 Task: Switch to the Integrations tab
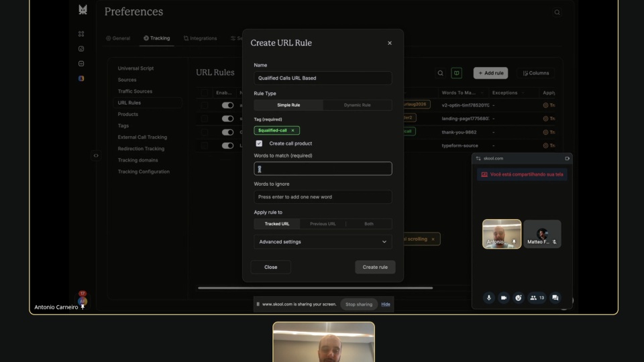point(200,38)
